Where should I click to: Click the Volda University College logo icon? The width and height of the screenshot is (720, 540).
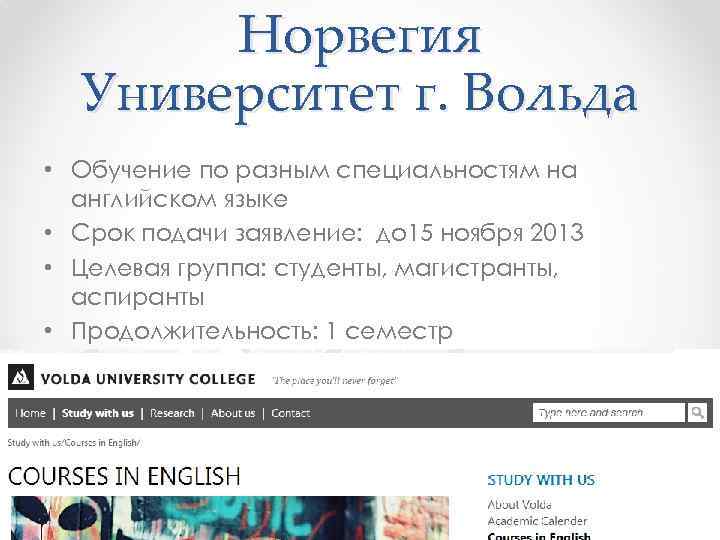click(21, 377)
